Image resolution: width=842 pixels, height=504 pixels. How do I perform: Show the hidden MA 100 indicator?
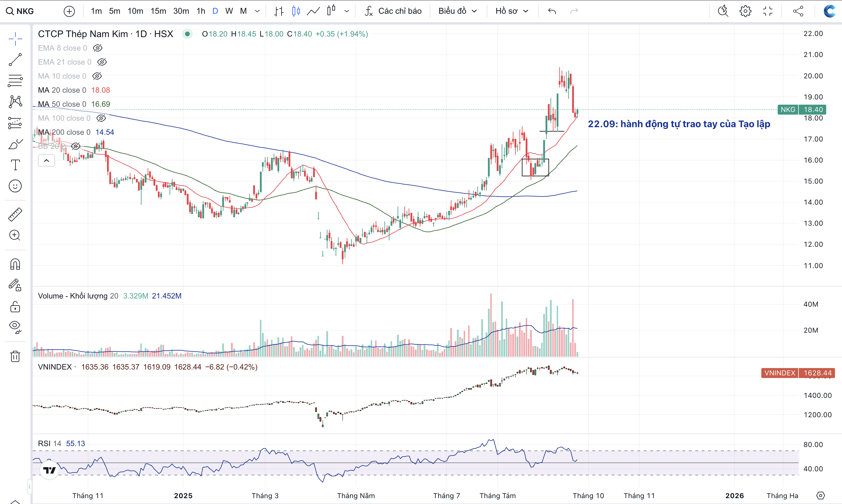coord(101,118)
